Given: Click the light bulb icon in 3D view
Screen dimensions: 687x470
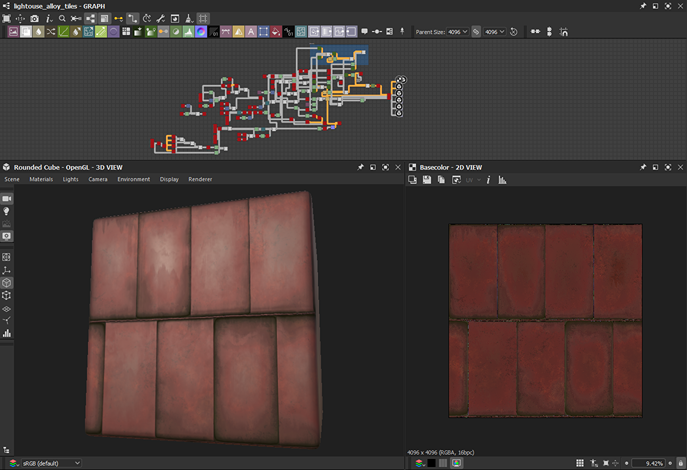Looking at the screenshot, I should tap(7, 212).
